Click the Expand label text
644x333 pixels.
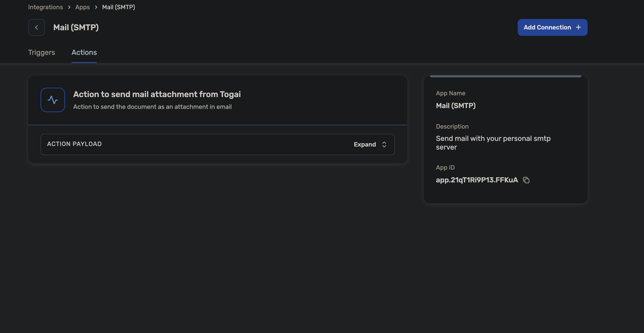click(x=365, y=144)
